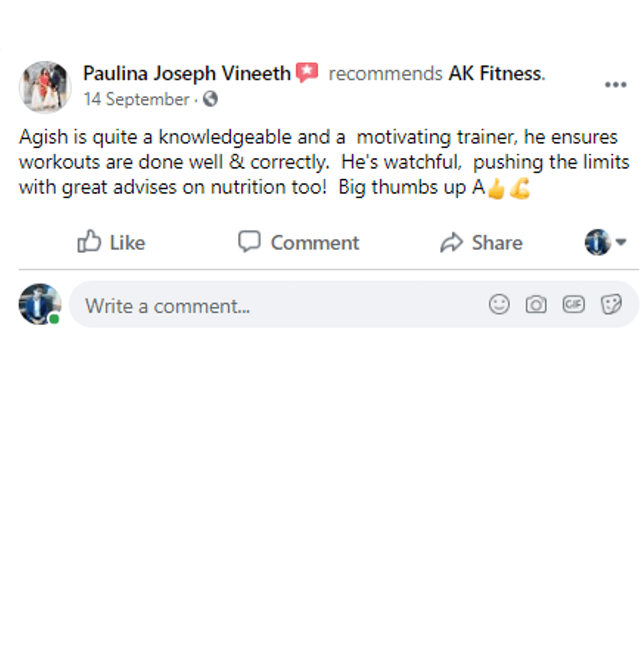Open the AK Fitness page link
The image size is (644, 657).
[496, 73]
